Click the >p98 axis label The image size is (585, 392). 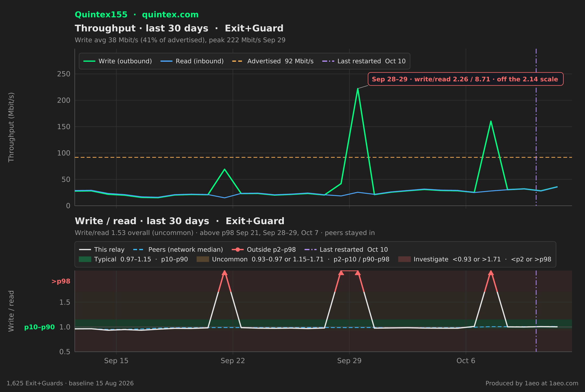pos(61,282)
